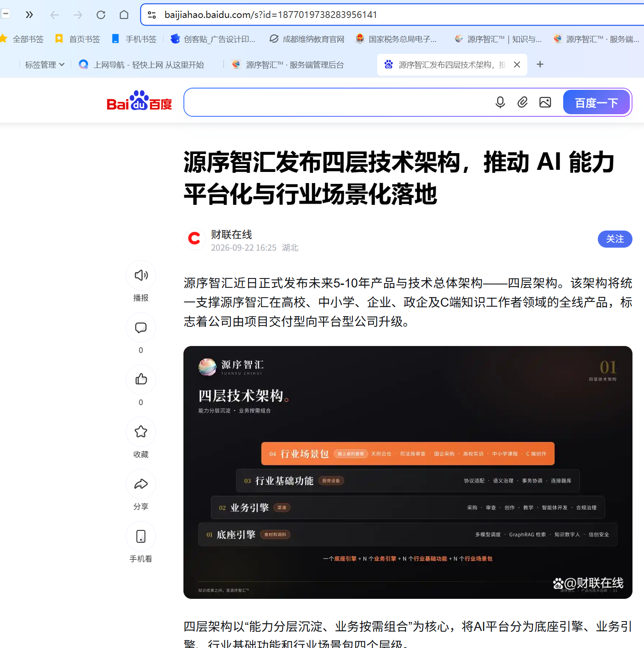Open 创客贴 广告设计 bookmark

pyautogui.click(x=213, y=39)
